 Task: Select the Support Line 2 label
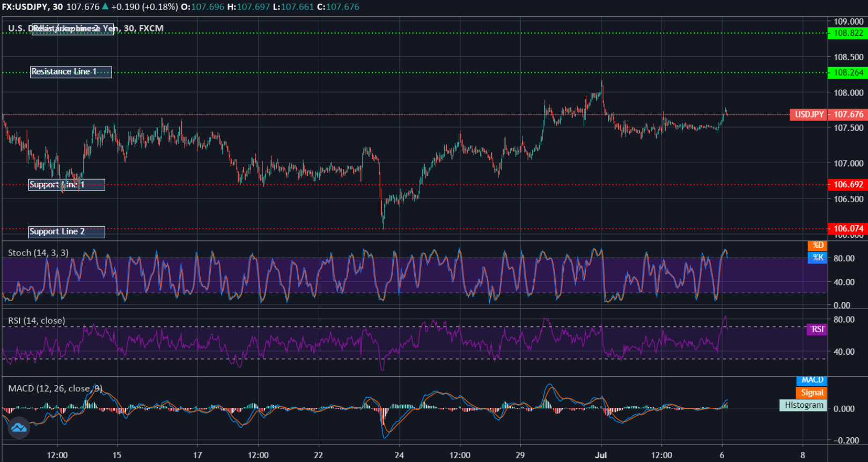(67, 232)
